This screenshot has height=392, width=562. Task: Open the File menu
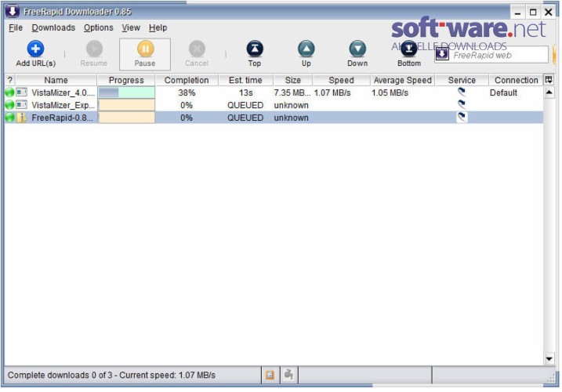click(16, 27)
